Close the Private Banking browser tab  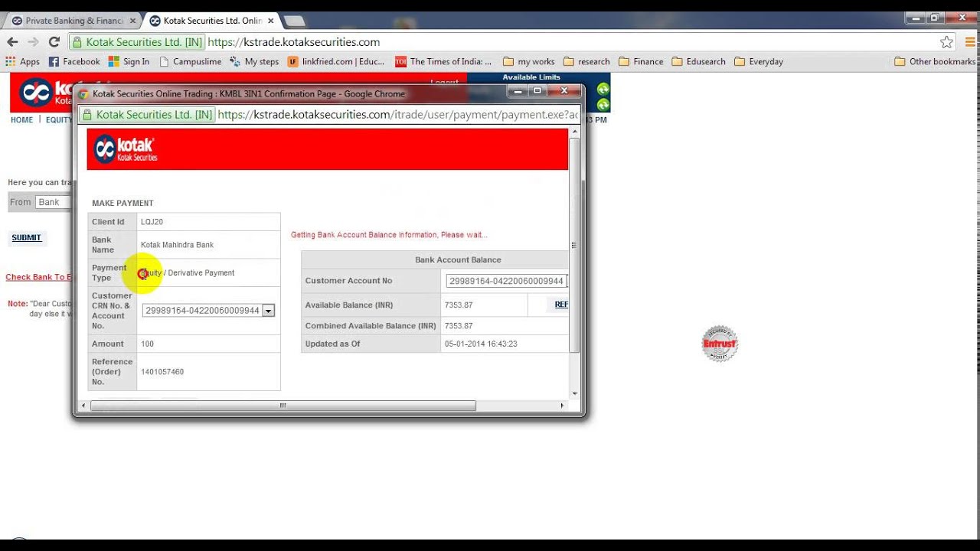point(132,21)
